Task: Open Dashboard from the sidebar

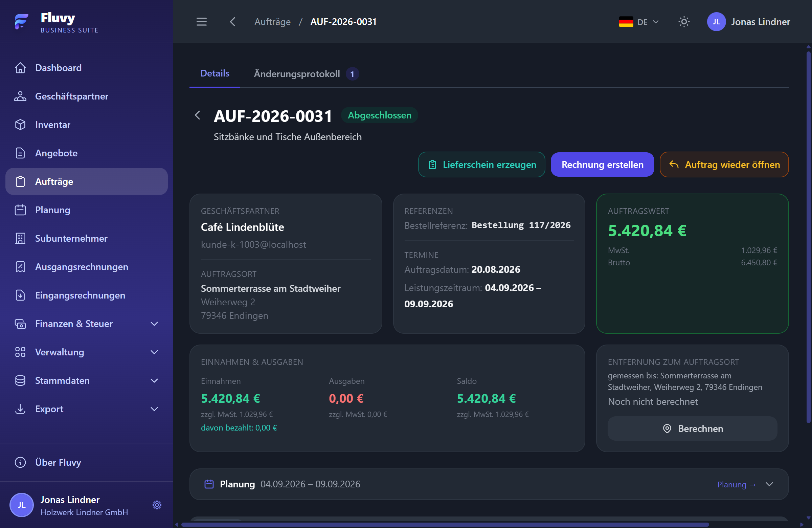Action: pyautogui.click(x=87, y=68)
